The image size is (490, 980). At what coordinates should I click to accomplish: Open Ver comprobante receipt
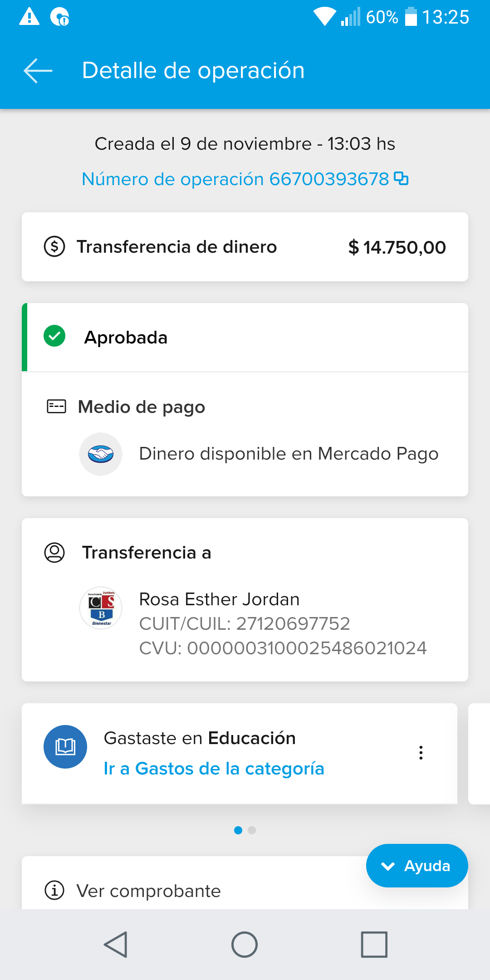(149, 891)
